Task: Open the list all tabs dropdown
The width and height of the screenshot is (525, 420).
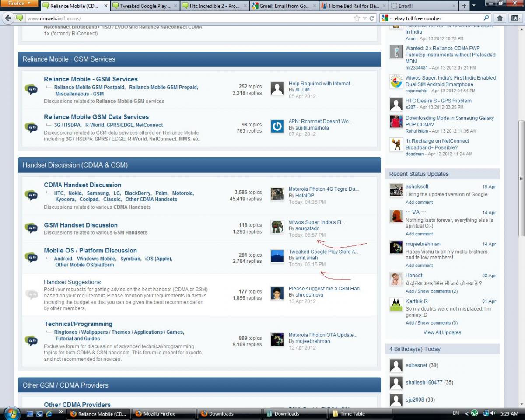Action: (x=474, y=6)
